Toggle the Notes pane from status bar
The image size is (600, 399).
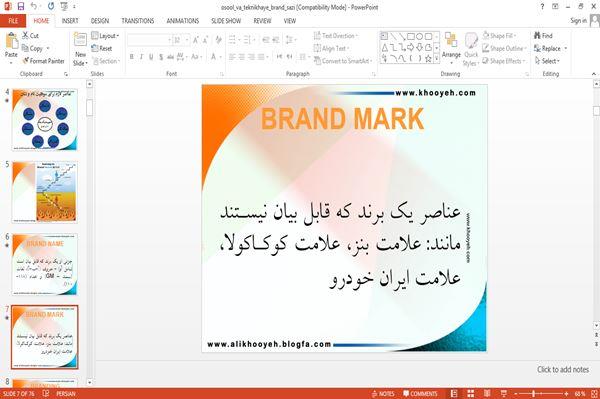383,393
